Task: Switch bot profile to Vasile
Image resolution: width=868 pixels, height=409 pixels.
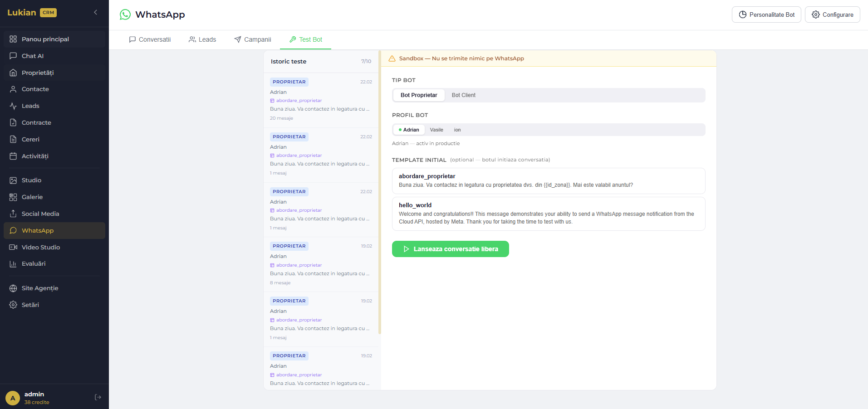Action: tap(436, 130)
